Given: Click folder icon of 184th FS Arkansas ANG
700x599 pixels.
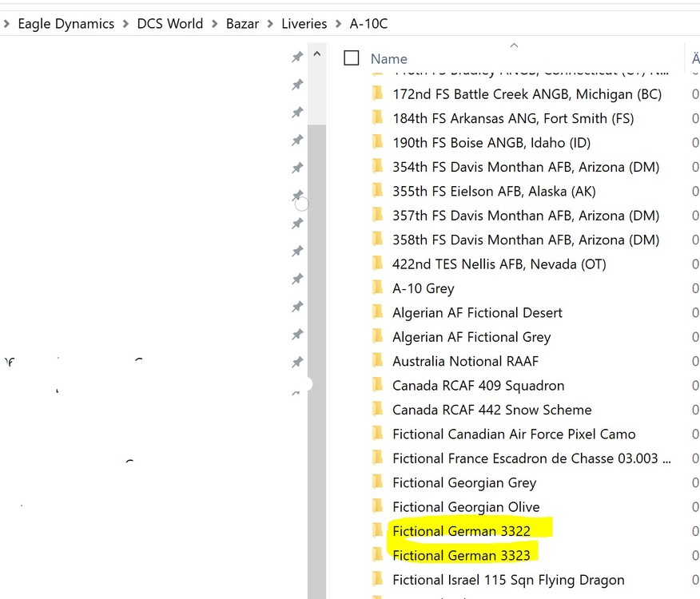Looking at the screenshot, I should click(x=377, y=117).
